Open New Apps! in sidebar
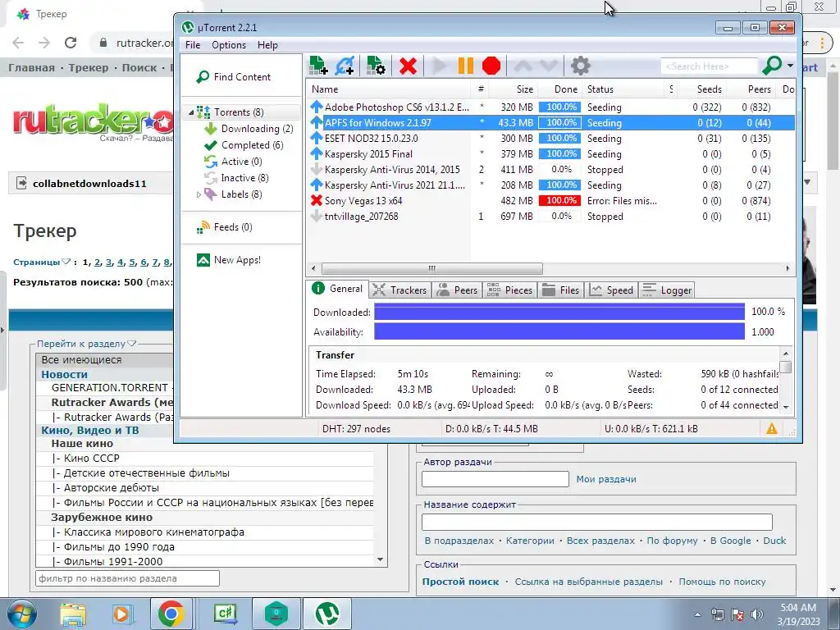Viewport: 840px width, 630px height. (x=229, y=260)
